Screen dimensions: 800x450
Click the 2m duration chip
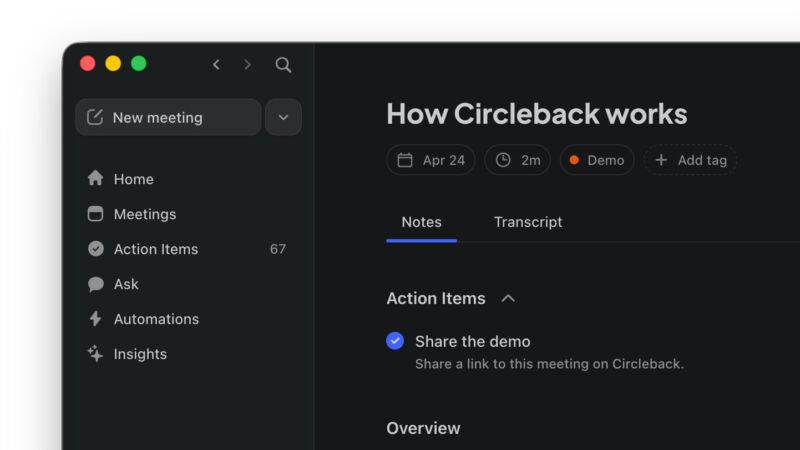tap(518, 160)
